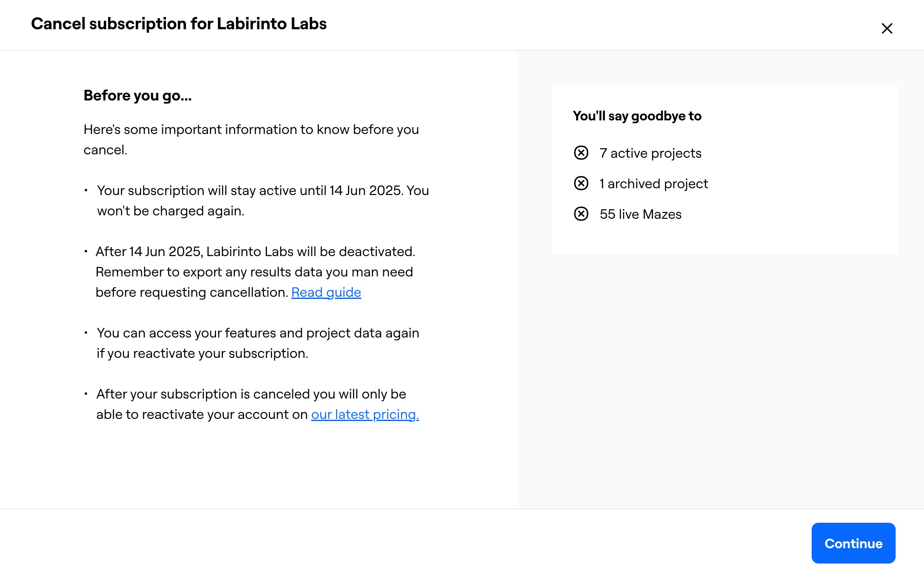Click the bullet about subscription staying active

(x=263, y=201)
